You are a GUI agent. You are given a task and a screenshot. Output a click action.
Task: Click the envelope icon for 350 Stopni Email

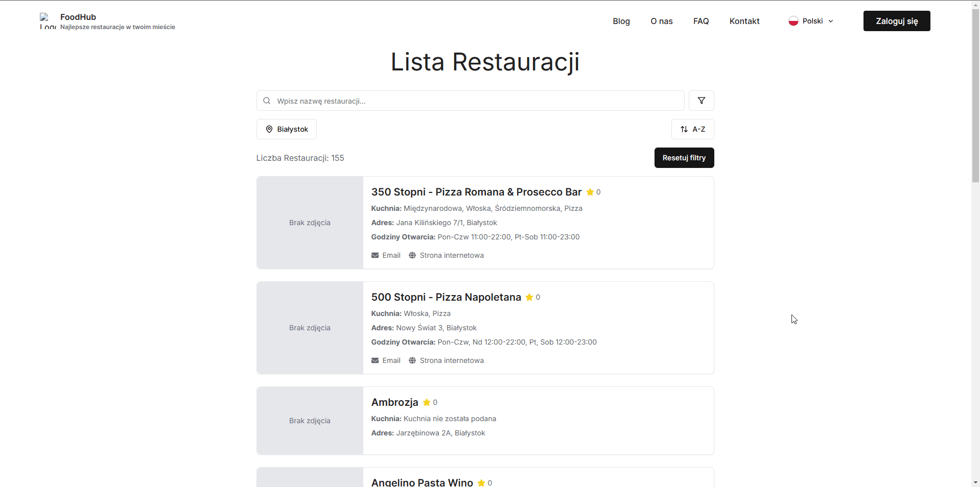point(375,255)
